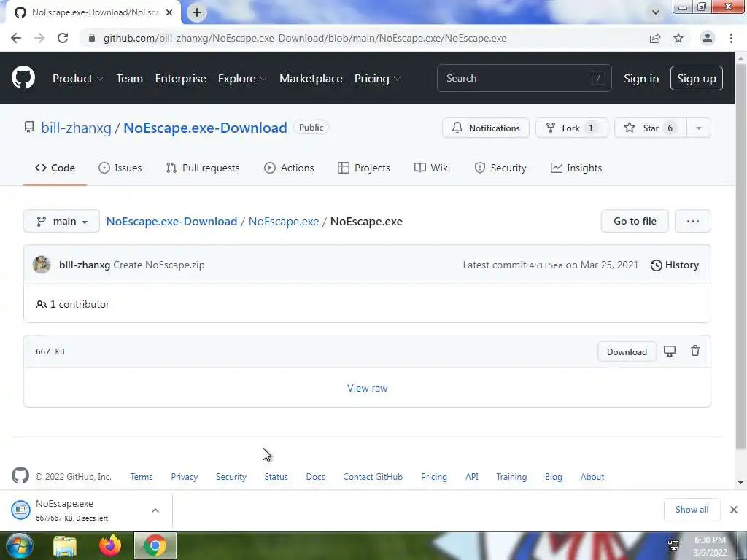Click the Go to file button

[x=635, y=222]
